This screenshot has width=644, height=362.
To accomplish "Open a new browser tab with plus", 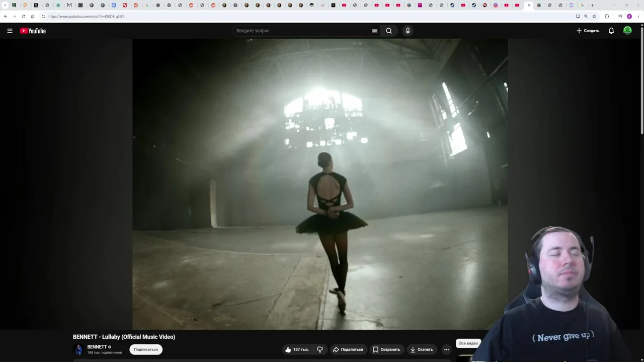I will coord(592,5).
